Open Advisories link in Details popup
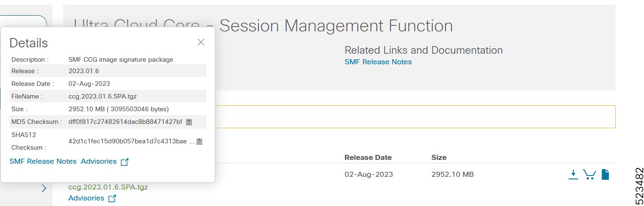Image resolution: width=644 pixels, height=206 pixels. pyautogui.click(x=99, y=161)
